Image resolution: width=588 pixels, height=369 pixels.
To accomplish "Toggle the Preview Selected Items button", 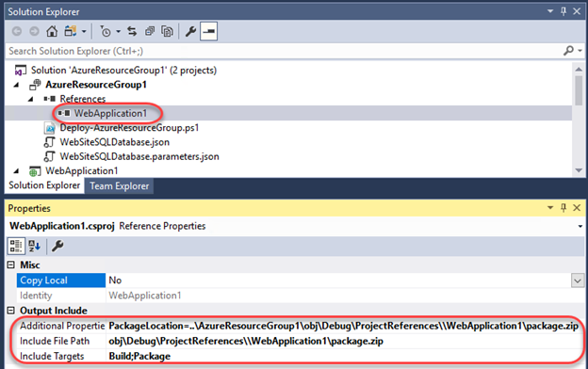I will (209, 31).
